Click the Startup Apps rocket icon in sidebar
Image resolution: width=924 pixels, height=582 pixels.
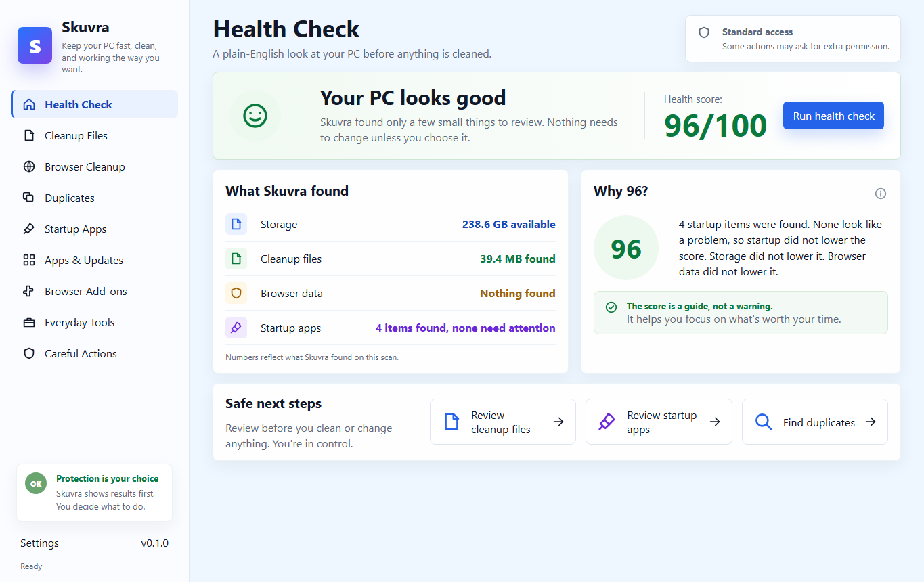[x=29, y=229]
